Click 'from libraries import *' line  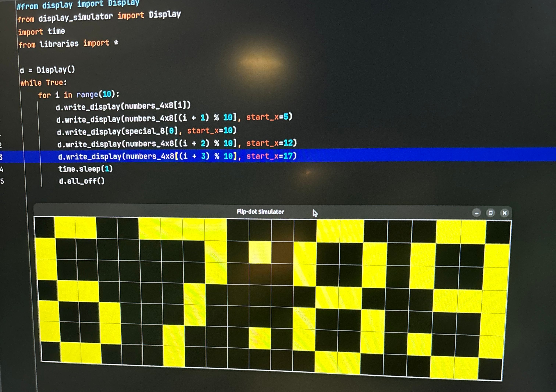(68, 44)
